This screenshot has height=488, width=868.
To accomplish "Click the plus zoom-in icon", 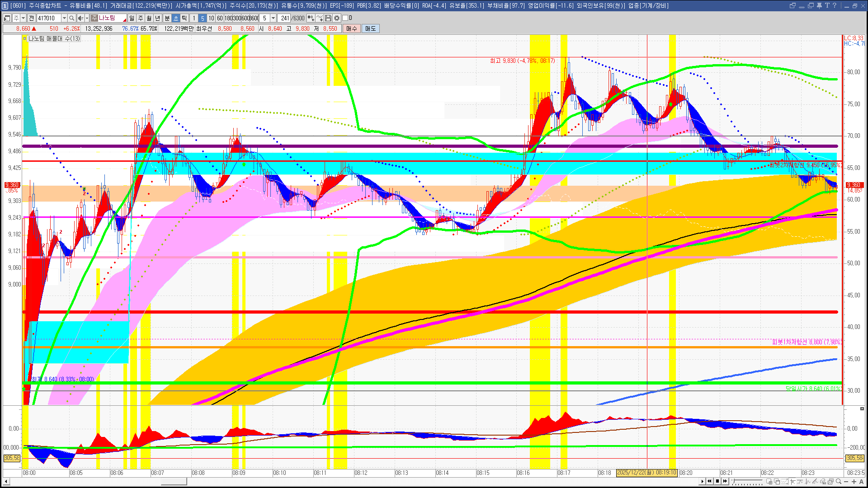I will tap(854, 482).
